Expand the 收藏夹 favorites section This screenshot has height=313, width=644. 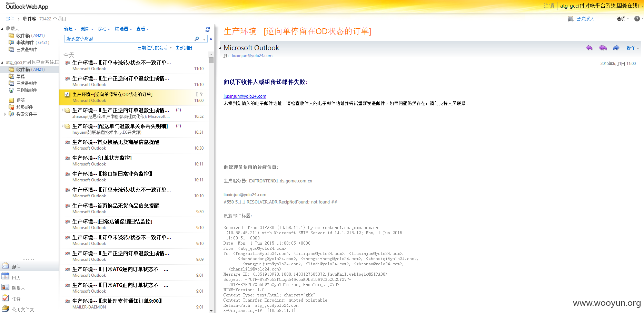(x=2, y=28)
